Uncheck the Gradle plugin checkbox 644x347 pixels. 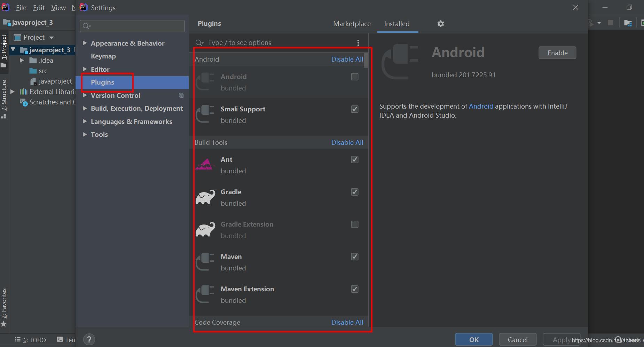click(355, 192)
